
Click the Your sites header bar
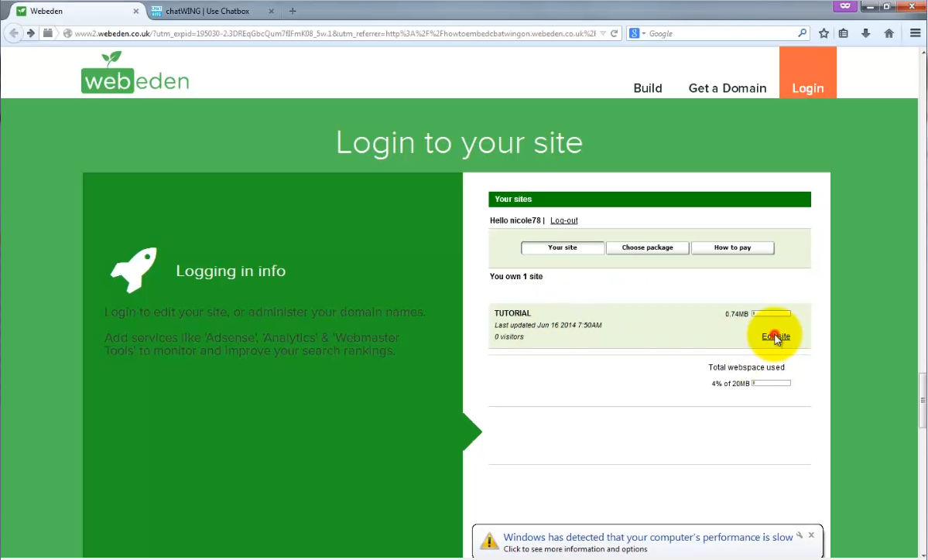coord(649,200)
